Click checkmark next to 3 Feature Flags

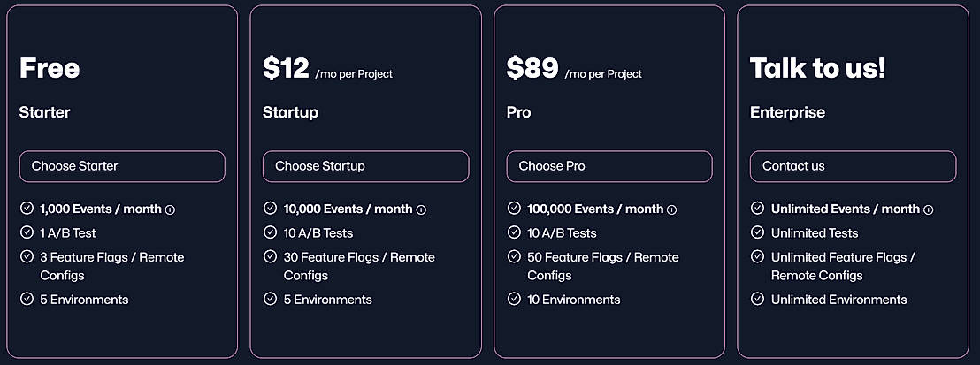coord(27,256)
